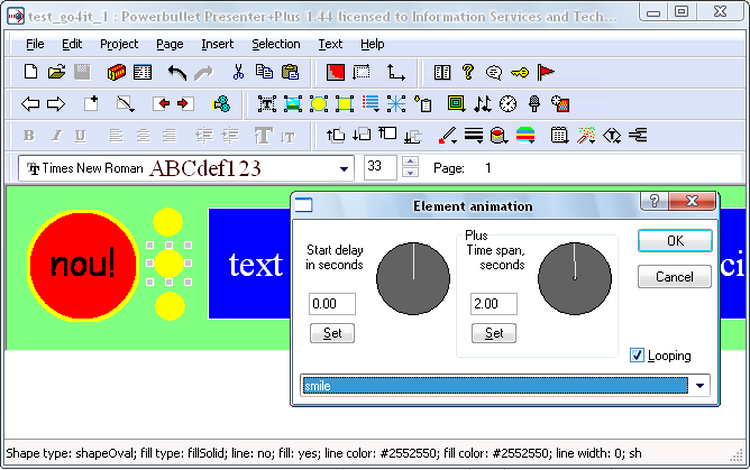Click the red flag icon
The width and height of the screenshot is (750, 470).
[x=546, y=72]
